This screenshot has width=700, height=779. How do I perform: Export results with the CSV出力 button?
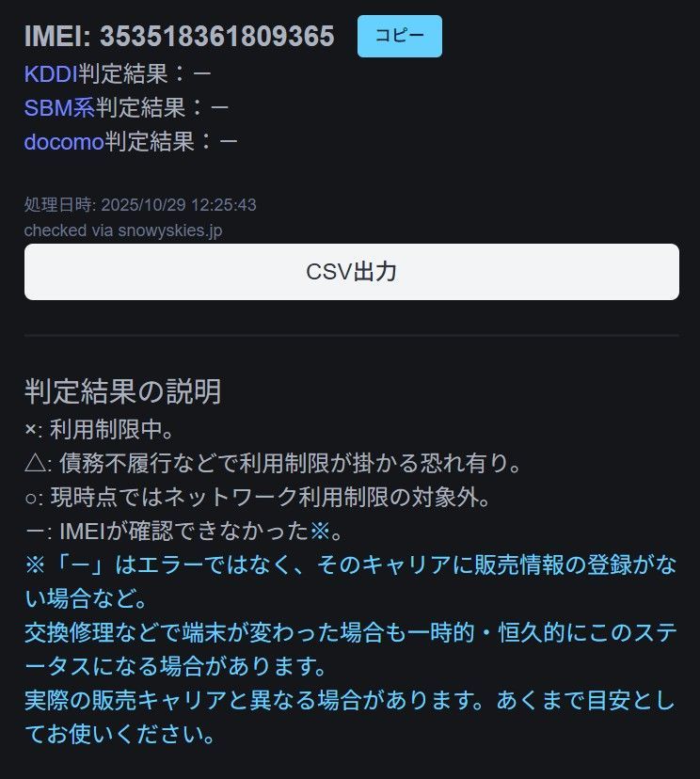click(352, 272)
